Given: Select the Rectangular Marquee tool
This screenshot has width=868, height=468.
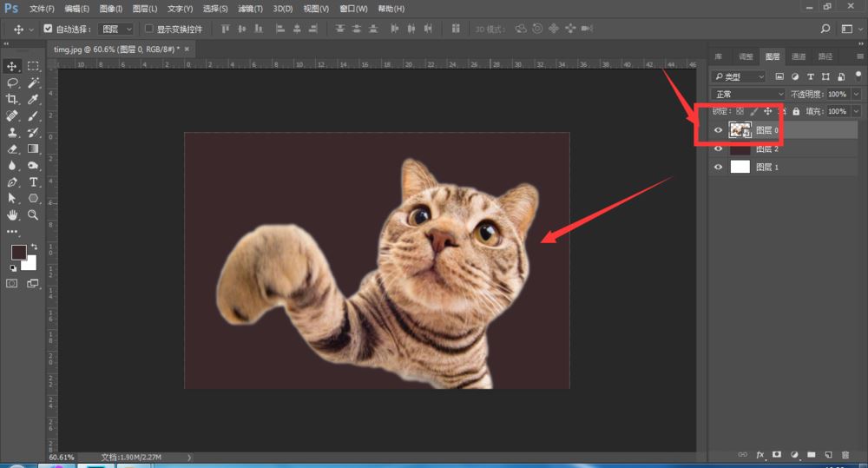Looking at the screenshot, I should point(33,66).
